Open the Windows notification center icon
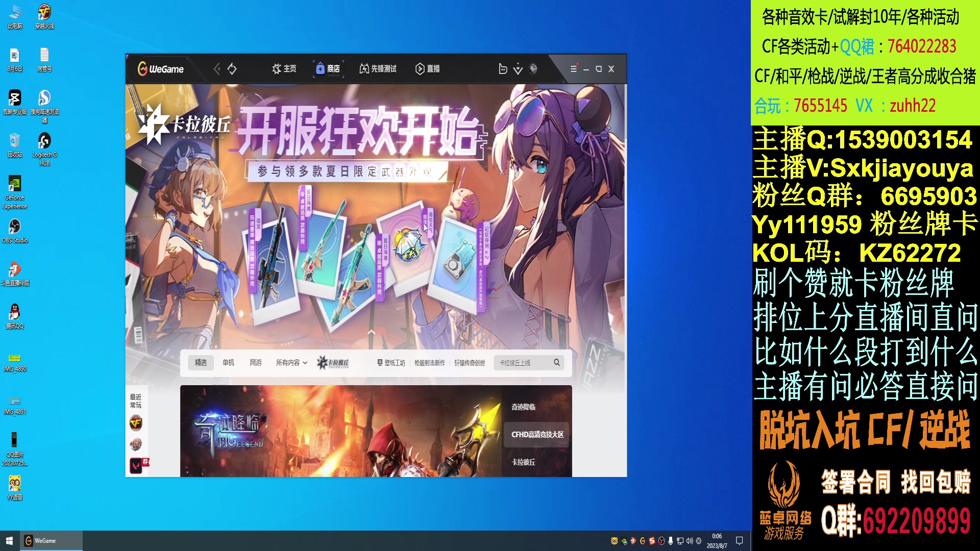The height and width of the screenshot is (551, 980). coord(739,541)
